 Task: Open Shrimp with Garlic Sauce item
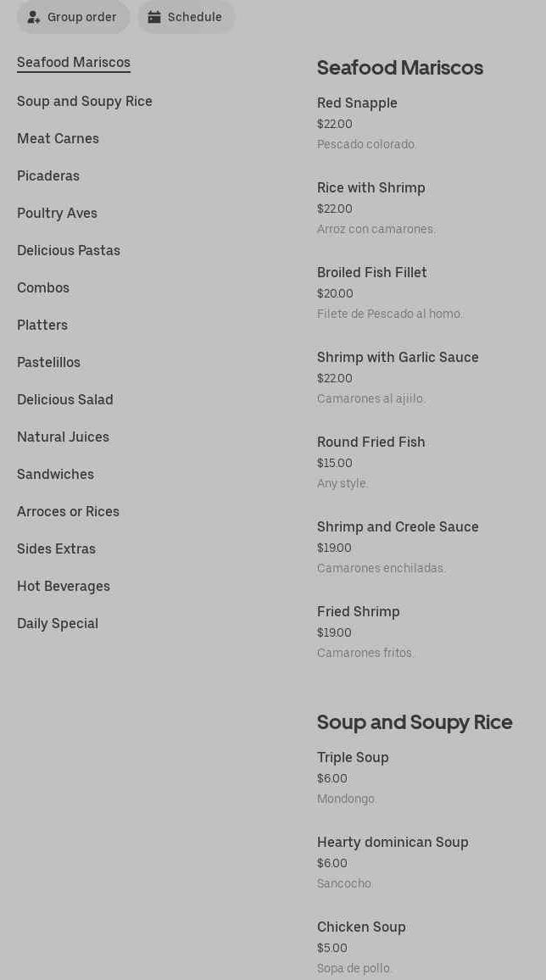tap(398, 358)
